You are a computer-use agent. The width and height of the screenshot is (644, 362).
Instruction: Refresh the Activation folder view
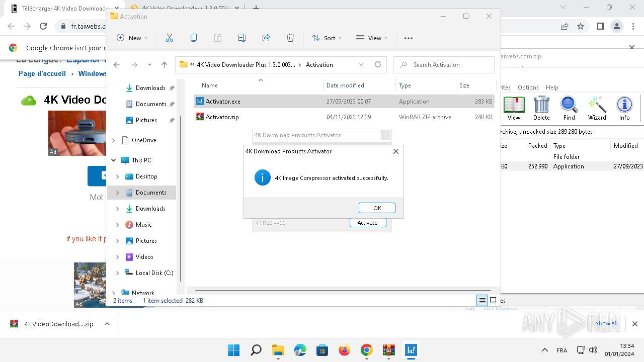pyautogui.click(x=378, y=64)
